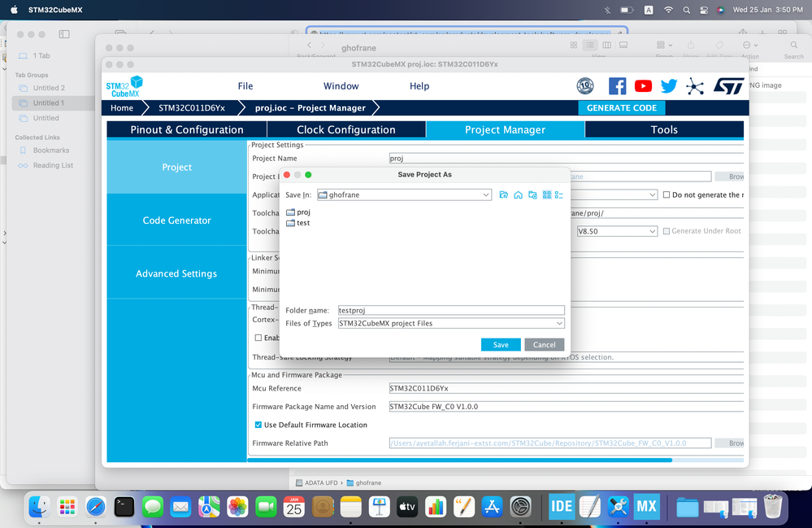
Task: Click the Folder name input field
Action: tap(451, 311)
